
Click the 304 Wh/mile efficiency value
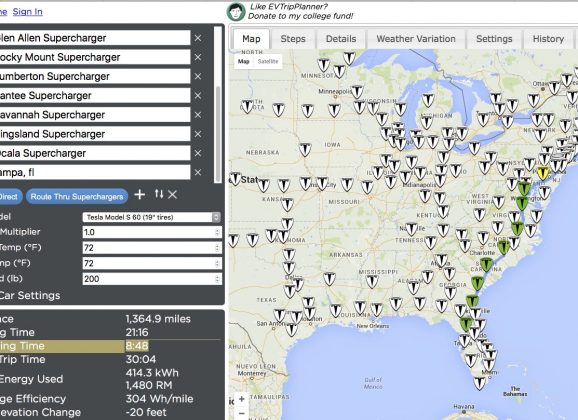(x=160, y=399)
